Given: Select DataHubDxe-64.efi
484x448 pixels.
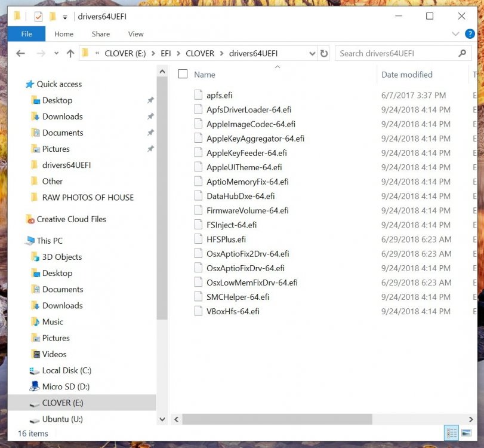Looking at the screenshot, I should pos(241,196).
